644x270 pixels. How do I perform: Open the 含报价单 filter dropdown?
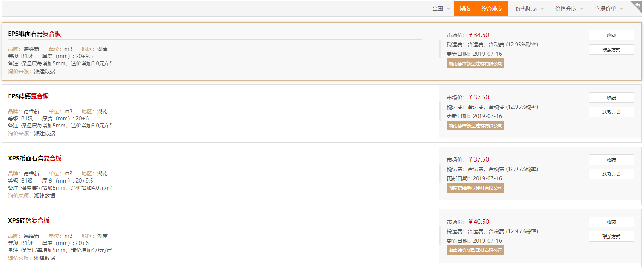click(609, 9)
